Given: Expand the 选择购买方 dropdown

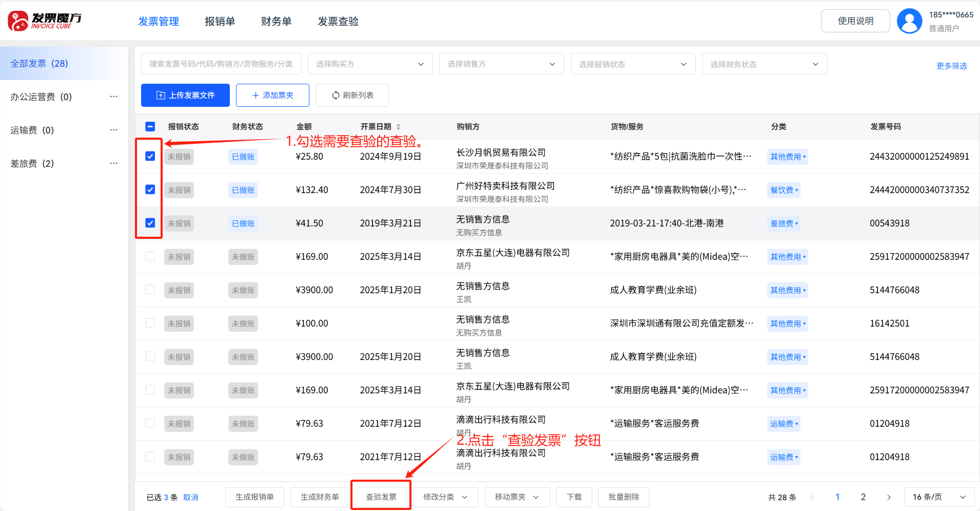Looking at the screenshot, I should (x=370, y=64).
